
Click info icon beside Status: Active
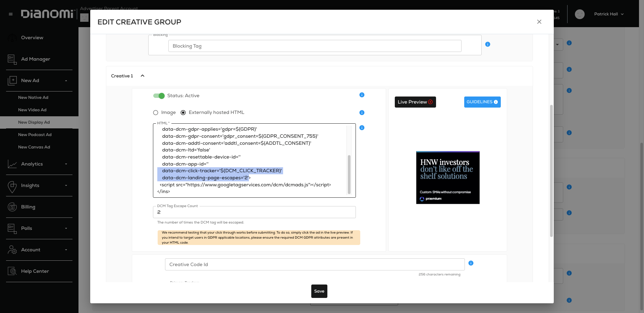click(362, 95)
